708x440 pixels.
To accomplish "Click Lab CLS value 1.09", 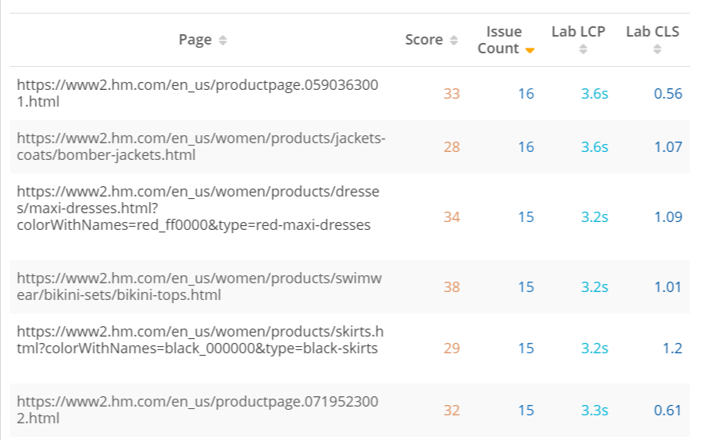I will pos(668,217).
